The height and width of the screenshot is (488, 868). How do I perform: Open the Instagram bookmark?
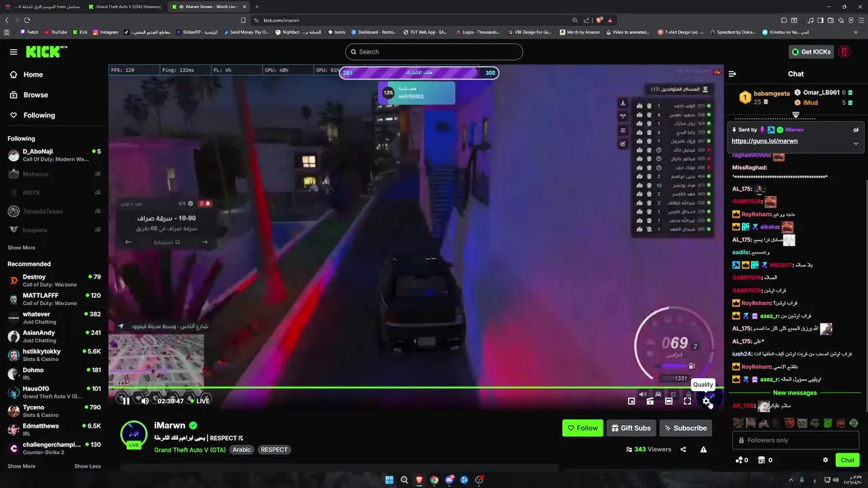pos(105,32)
